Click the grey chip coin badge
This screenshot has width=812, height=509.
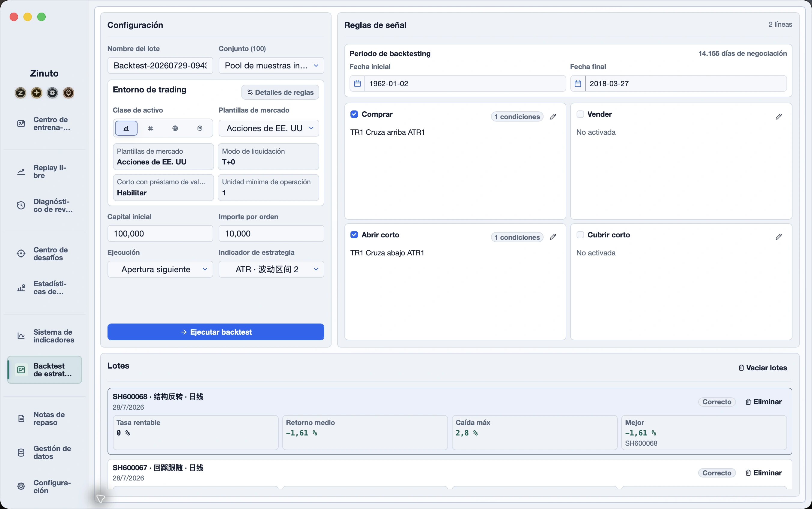pos(52,92)
